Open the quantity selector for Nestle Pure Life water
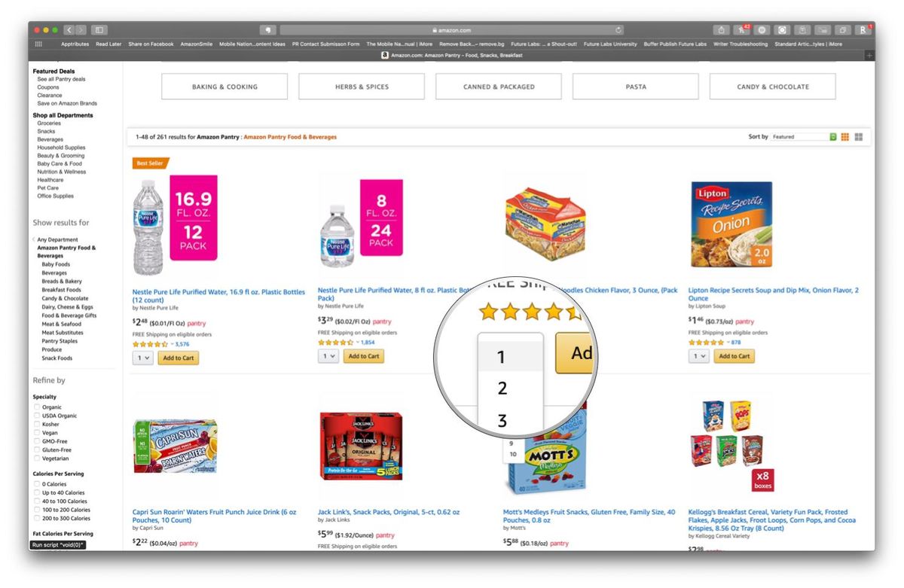Screen dimensions: 904x588 [x=142, y=356]
